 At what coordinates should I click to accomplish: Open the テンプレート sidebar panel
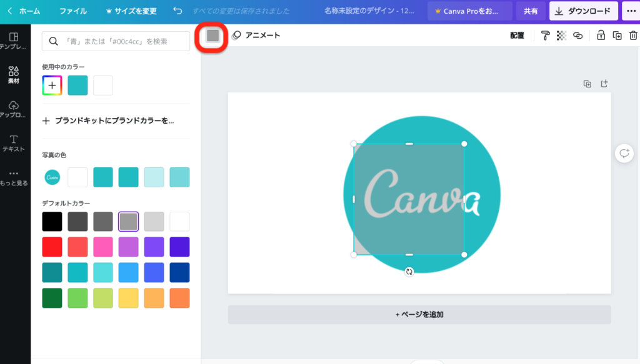click(x=14, y=41)
